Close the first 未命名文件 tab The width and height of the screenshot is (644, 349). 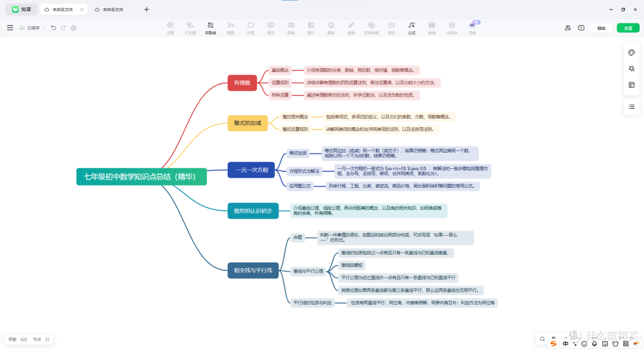(x=82, y=10)
